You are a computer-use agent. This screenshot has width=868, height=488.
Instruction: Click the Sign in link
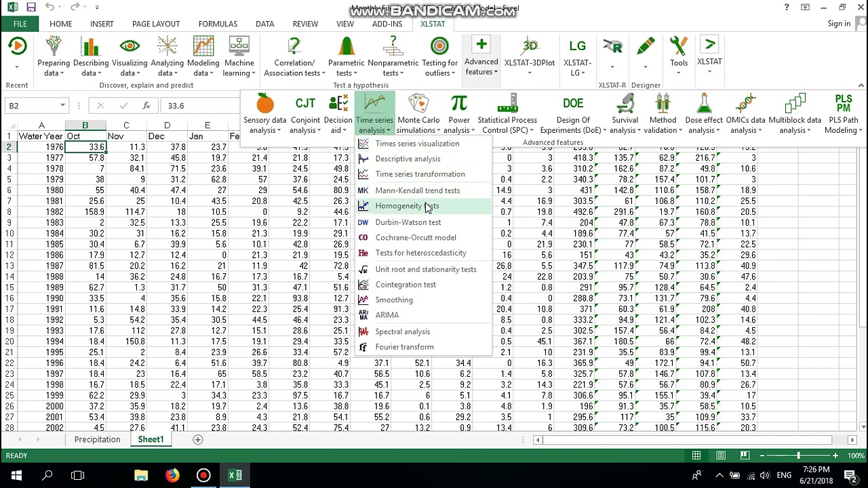pos(839,24)
